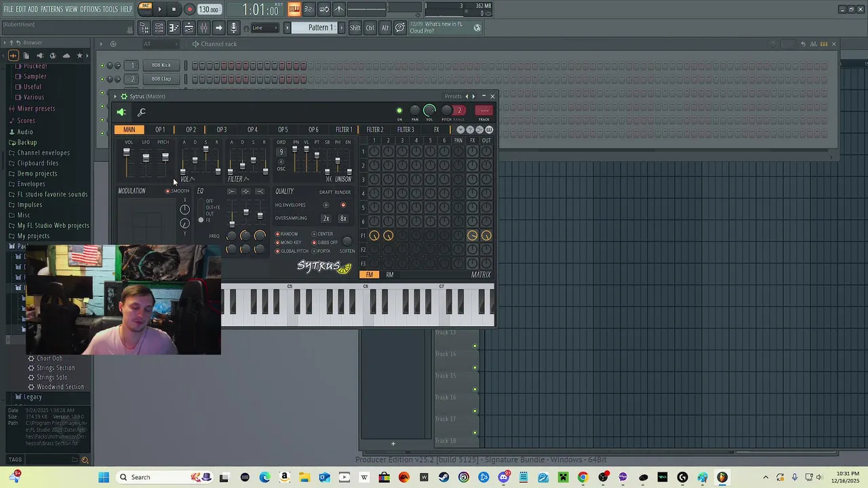
Task: Mute the 808 Kick channel green light
Action: pos(102,65)
